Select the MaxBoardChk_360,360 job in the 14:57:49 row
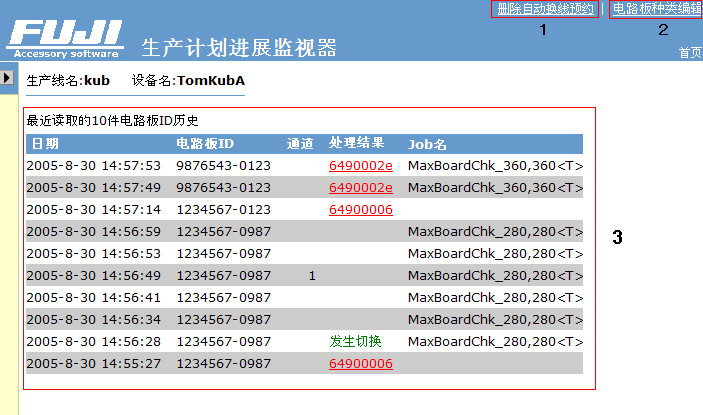The height and width of the screenshot is (415, 703). [x=494, y=187]
